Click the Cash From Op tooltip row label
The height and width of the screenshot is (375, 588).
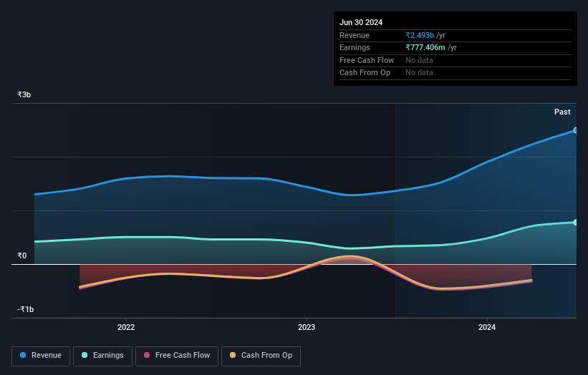(x=365, y=73)
